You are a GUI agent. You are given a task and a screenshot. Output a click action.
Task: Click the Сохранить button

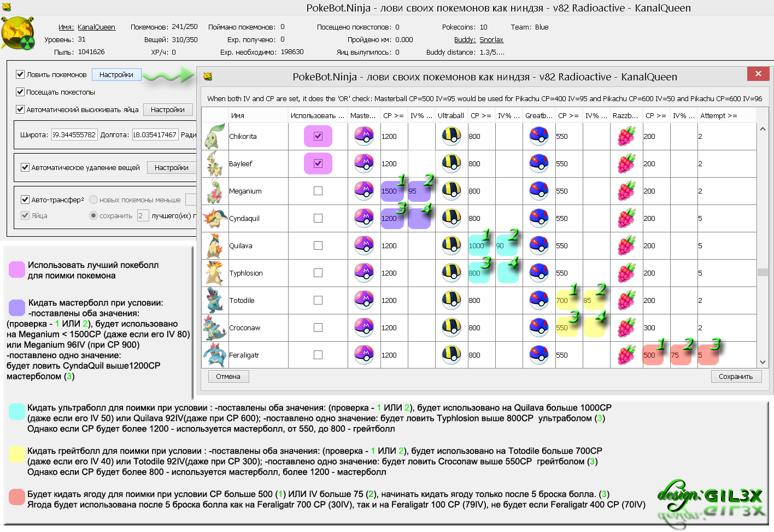coord(736,376)
